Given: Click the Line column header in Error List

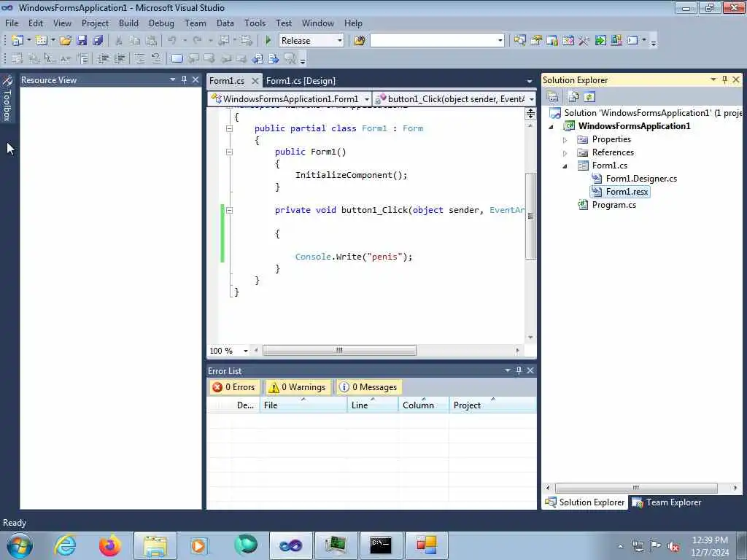Looking at the screenshot, I should coord(373,405).
